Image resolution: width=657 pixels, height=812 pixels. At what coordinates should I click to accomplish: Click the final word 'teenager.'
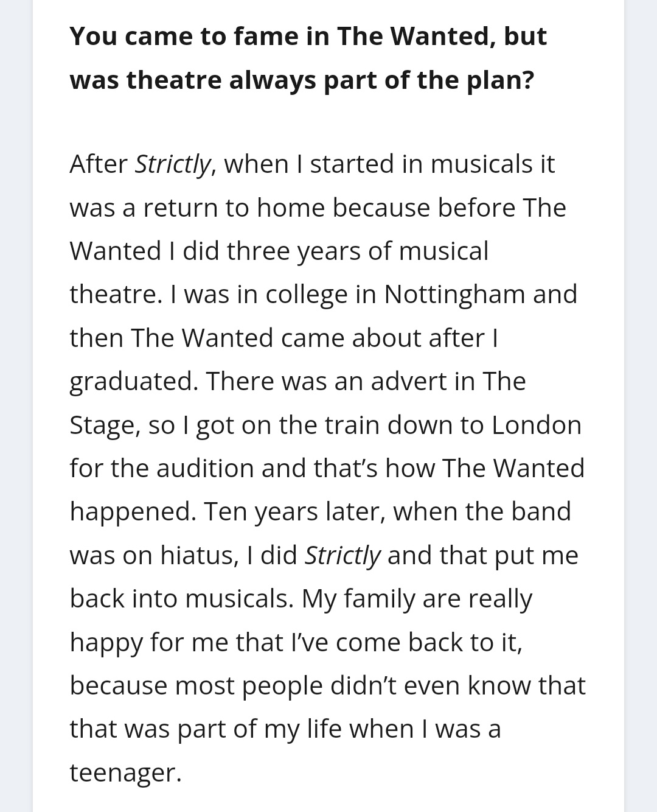tap(125, 773)
